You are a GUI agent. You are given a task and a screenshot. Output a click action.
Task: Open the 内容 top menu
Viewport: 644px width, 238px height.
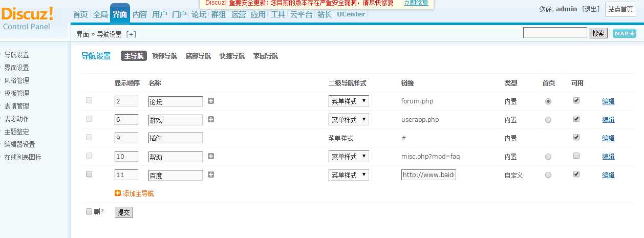click(x=140, y=14)
